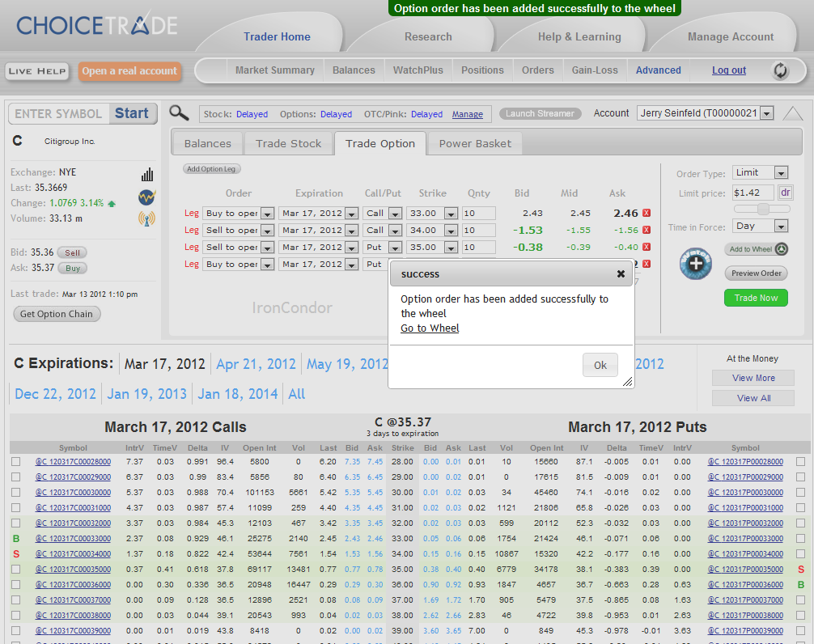
Task: Open WatchPlus in navigation bar
Action: point(418,70)
